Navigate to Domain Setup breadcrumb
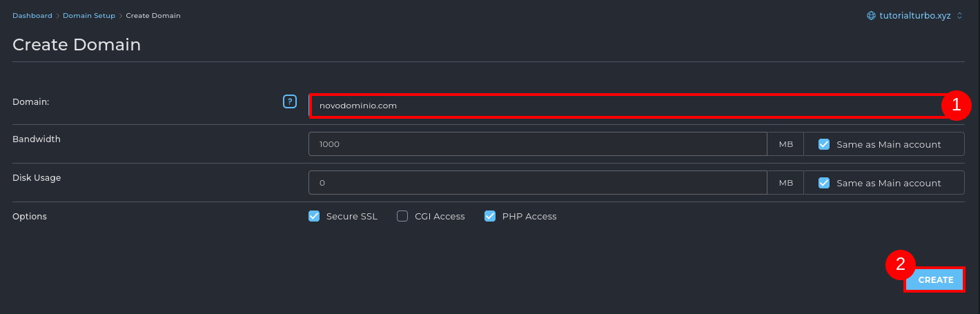The image size is (980, 314). click(x=89, y=15)
